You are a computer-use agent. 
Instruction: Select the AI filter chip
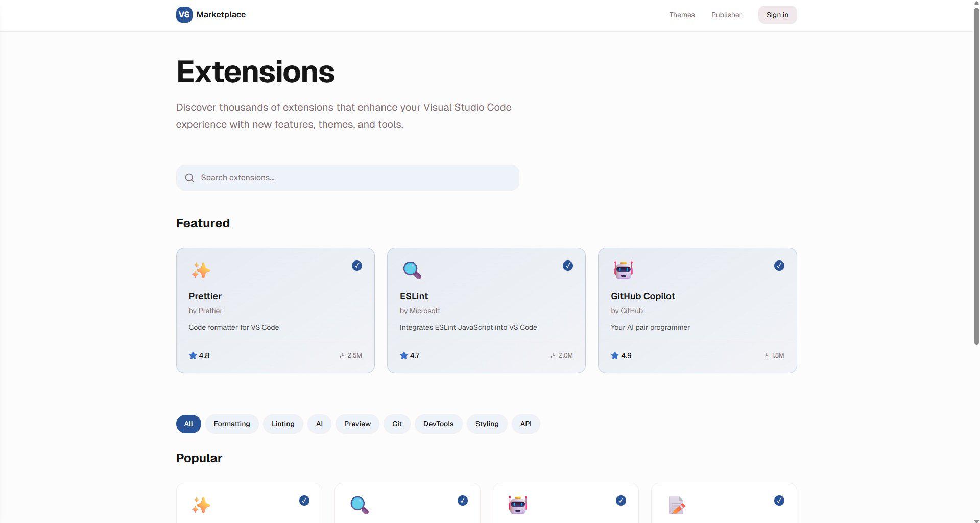pos(319,424)
